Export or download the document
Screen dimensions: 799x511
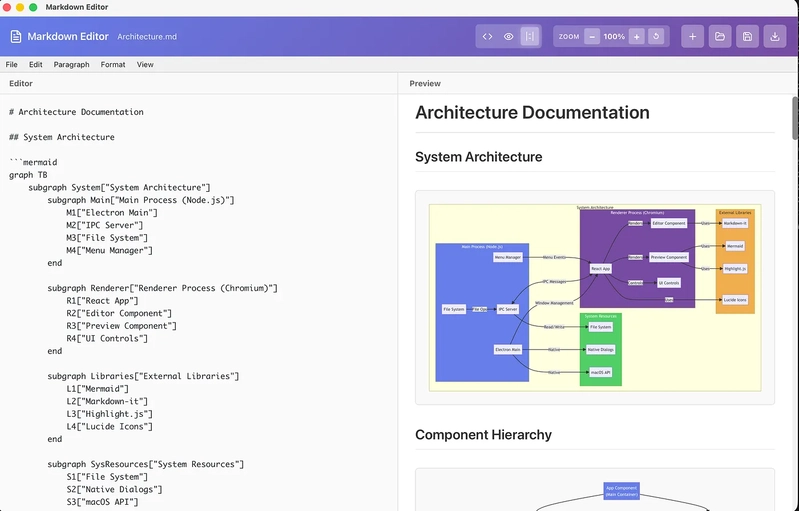(x=775, y=37)
